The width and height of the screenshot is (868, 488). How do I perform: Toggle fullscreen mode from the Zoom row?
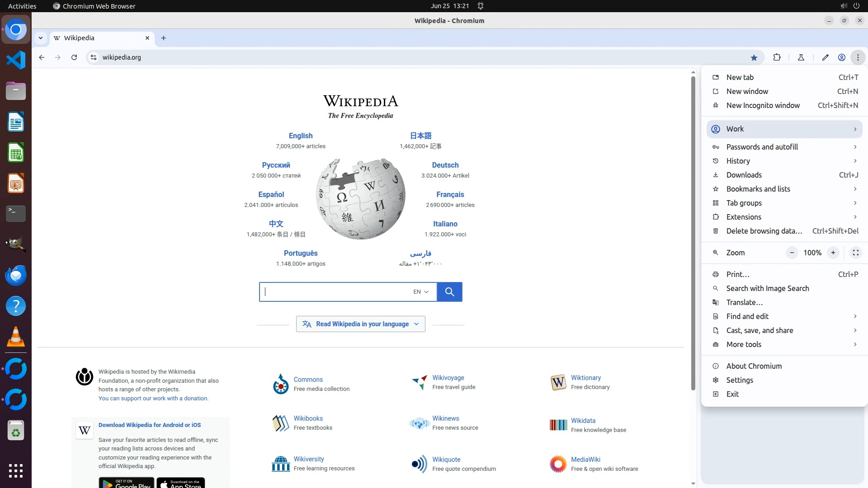[x=855, y=253]
